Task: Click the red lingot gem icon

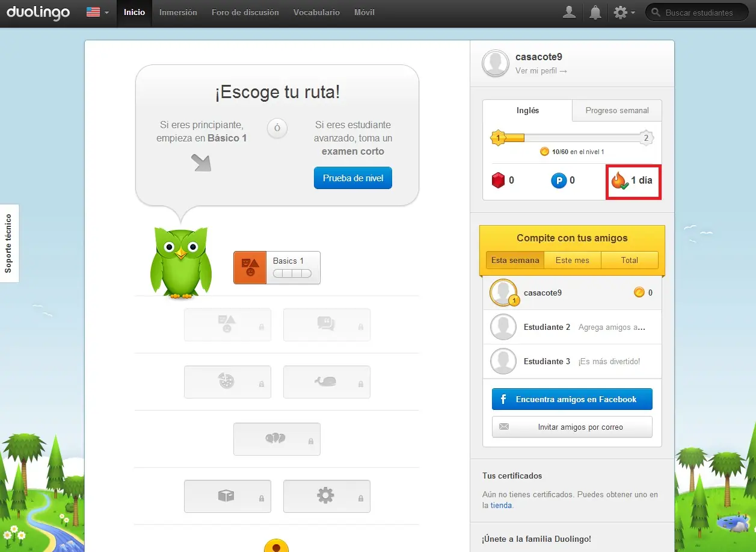Action: [498, 180]
